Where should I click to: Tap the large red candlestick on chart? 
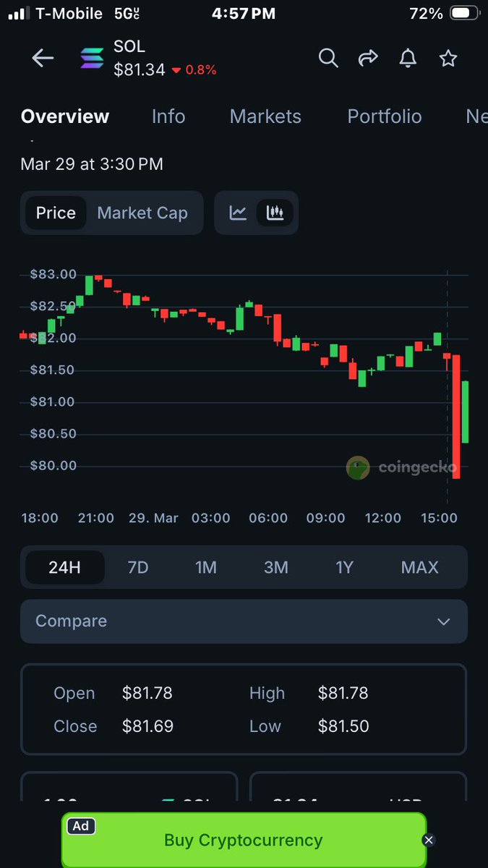coord(456,416)
